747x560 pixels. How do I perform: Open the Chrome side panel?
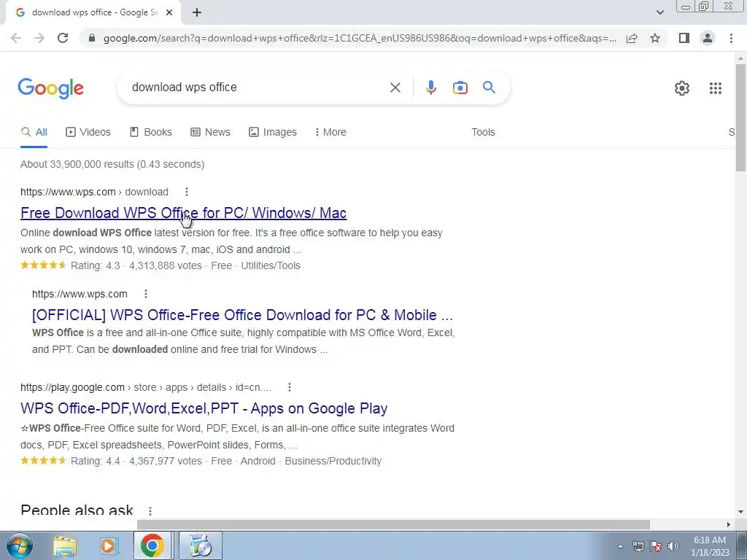(684, 38)
